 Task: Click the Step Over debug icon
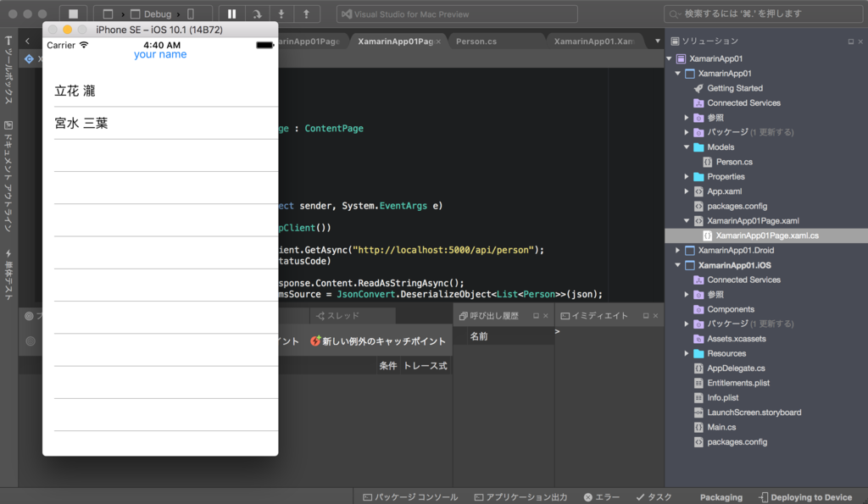pyautogui.click(x=257, y=14)
